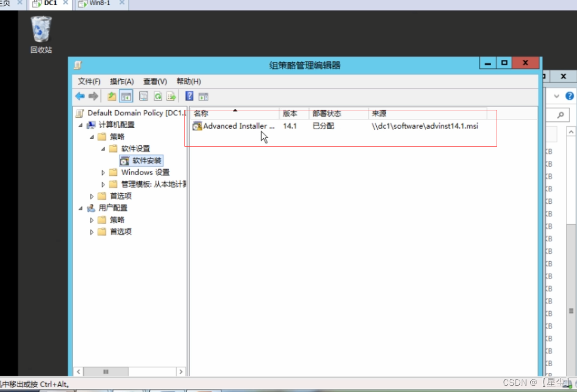Open the 文件(F) menu
The image size is (577, 392).
coord(89,81)
